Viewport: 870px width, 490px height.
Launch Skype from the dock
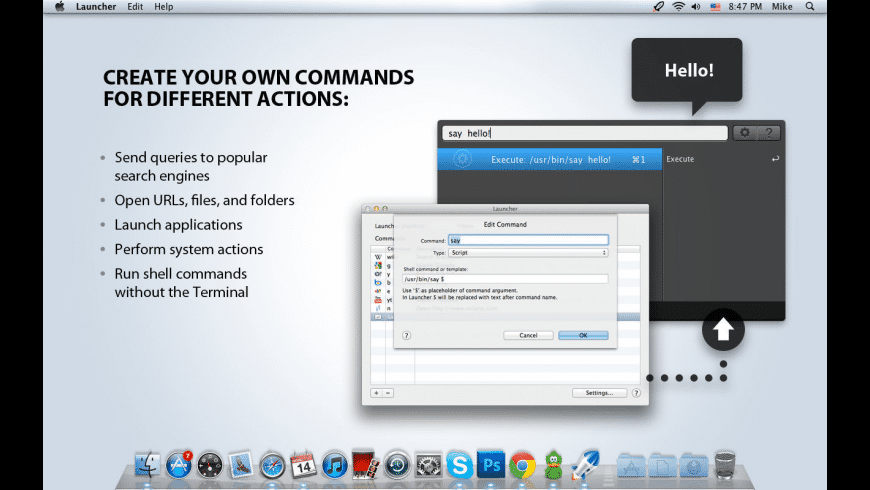click(459, 465)
